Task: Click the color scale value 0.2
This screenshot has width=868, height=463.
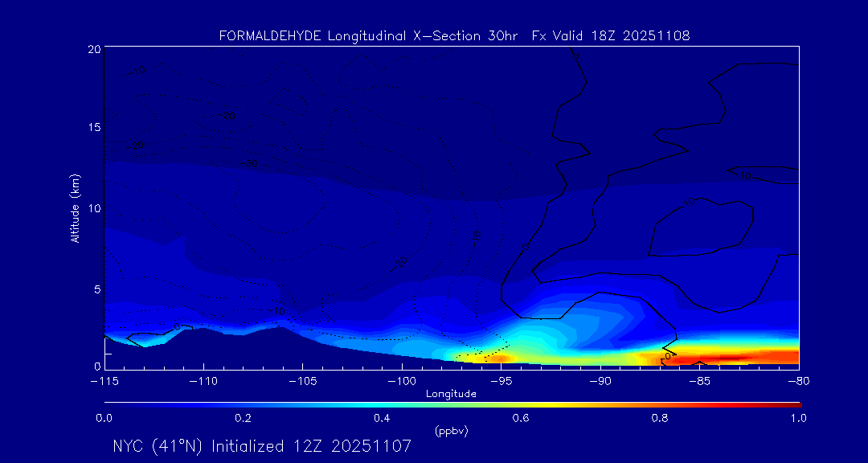Action: click(x=243, y=418)
